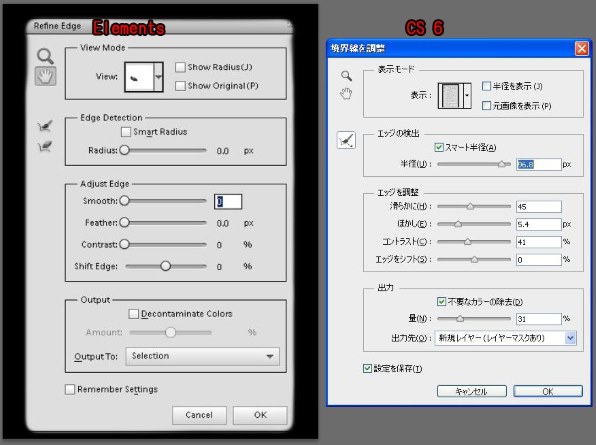Image resolution: width=596 pixels, height=445 pixels.
Task: Open 出力先 新規レイヤー dropdown in CS6
Action: tap(506, 338)
